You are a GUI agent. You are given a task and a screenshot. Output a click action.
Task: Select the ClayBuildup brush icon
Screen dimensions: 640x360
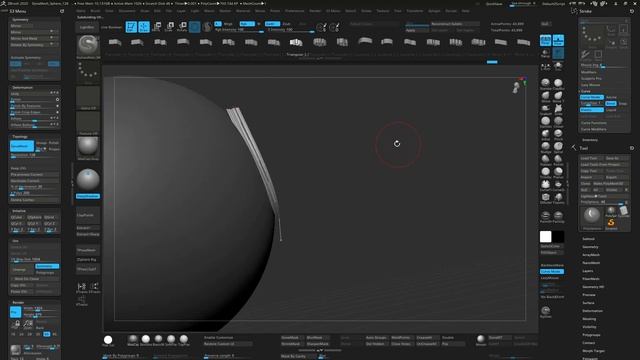558,83
